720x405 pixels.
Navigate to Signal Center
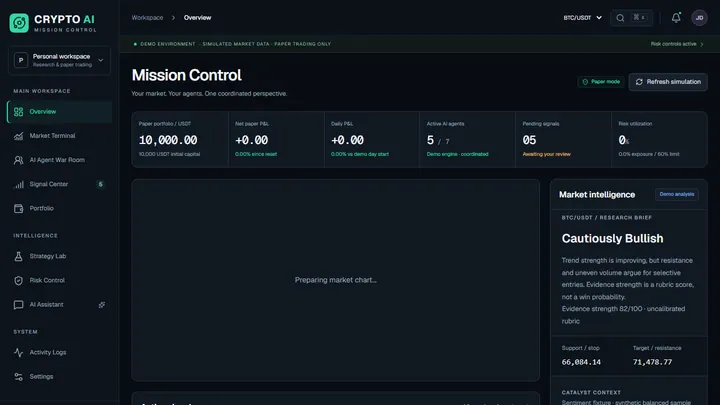[x=59, y=184]
